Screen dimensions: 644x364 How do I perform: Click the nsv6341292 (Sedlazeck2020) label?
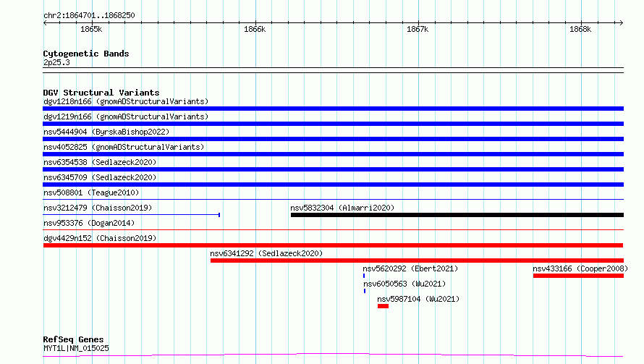point(266,253)
